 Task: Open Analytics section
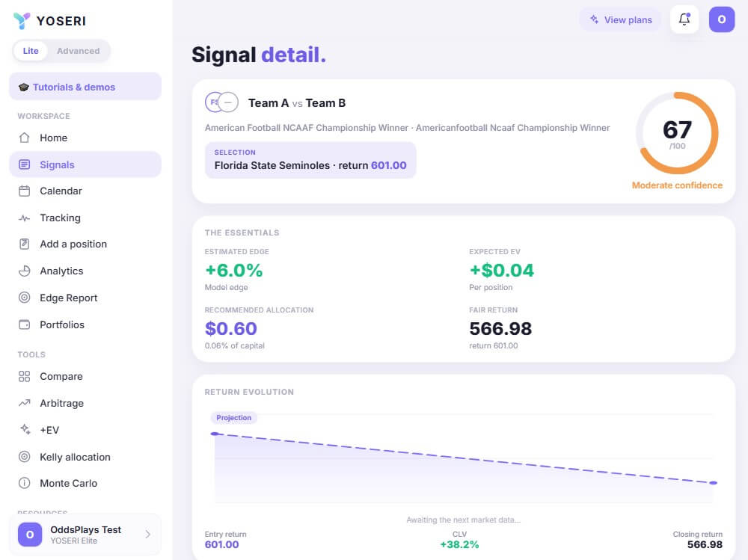[85, 271]
